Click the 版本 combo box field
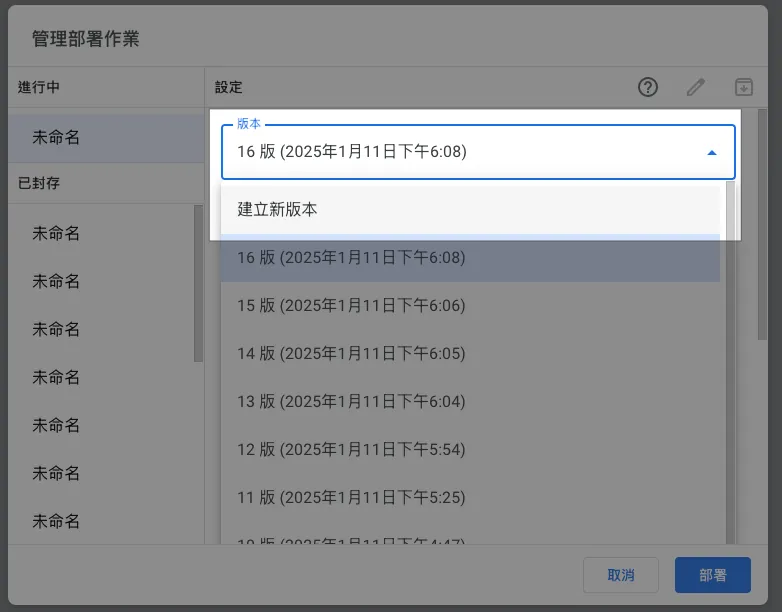 point(460,152)
